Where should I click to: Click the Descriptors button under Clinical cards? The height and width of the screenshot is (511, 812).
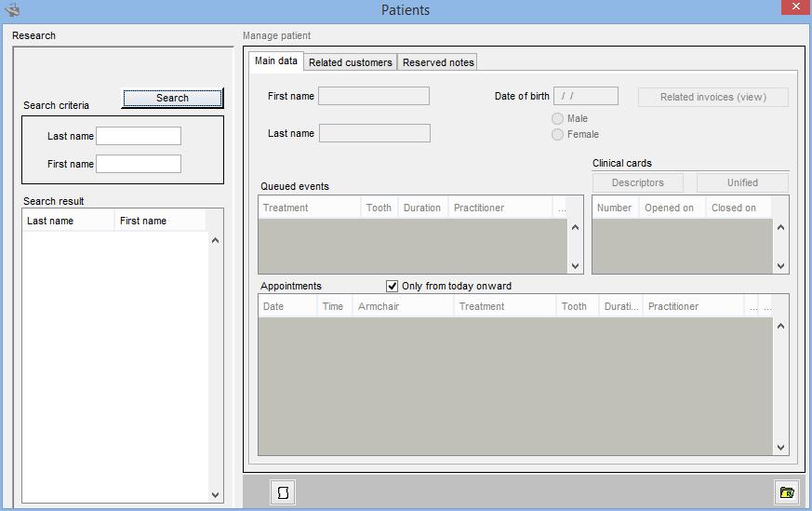click(x=637, y=182)
